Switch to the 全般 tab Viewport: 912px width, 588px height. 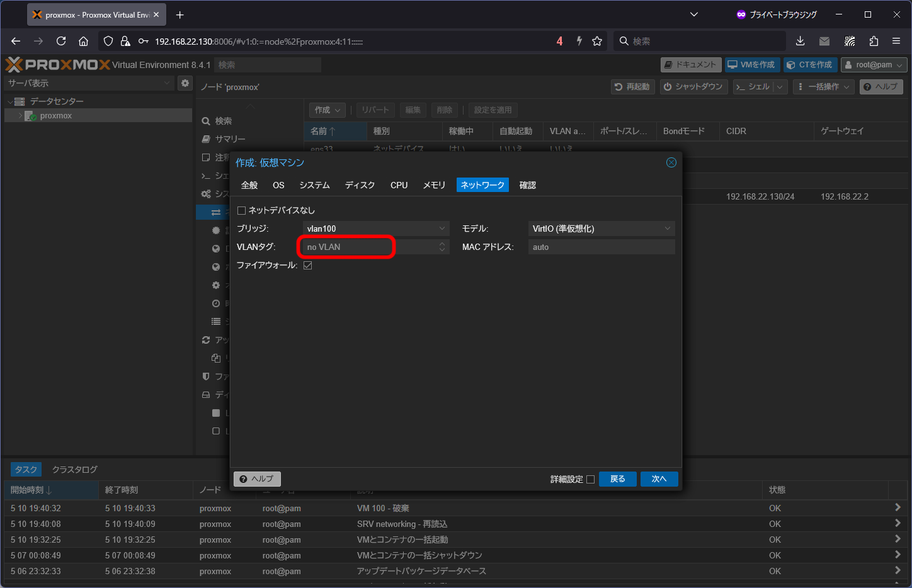249,185
